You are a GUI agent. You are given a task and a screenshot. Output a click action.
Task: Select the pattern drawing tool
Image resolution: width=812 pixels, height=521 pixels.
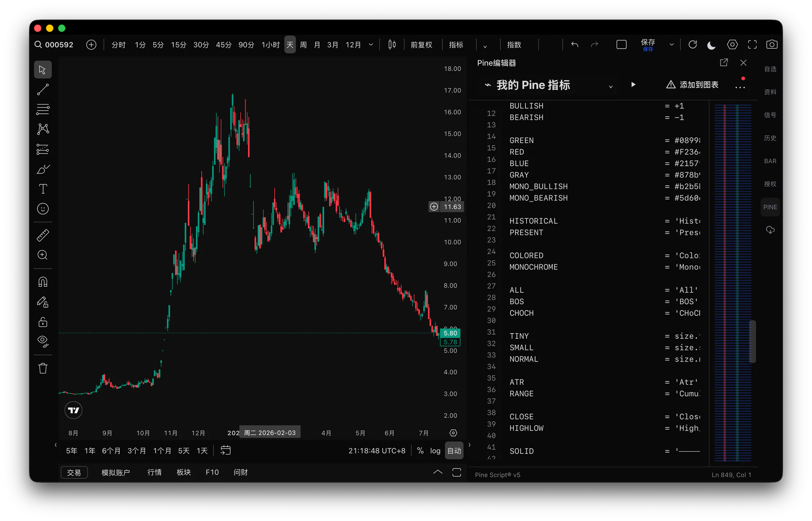click(x=43, y=129)
